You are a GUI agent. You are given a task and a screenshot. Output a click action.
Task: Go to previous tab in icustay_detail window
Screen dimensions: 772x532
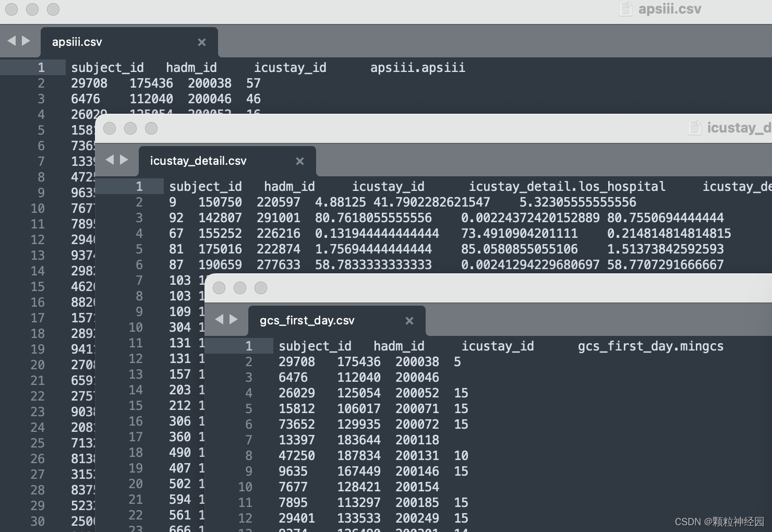[110, 160]
